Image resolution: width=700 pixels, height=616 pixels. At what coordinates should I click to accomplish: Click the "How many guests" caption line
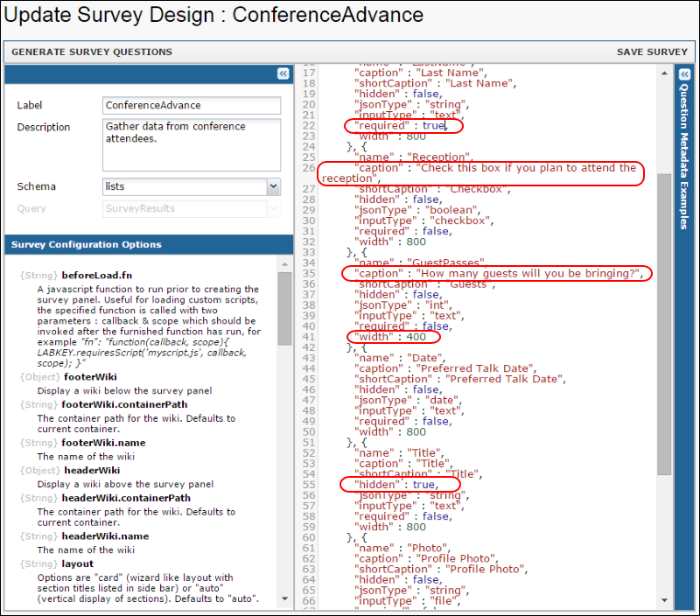click(x=499, y=274)
